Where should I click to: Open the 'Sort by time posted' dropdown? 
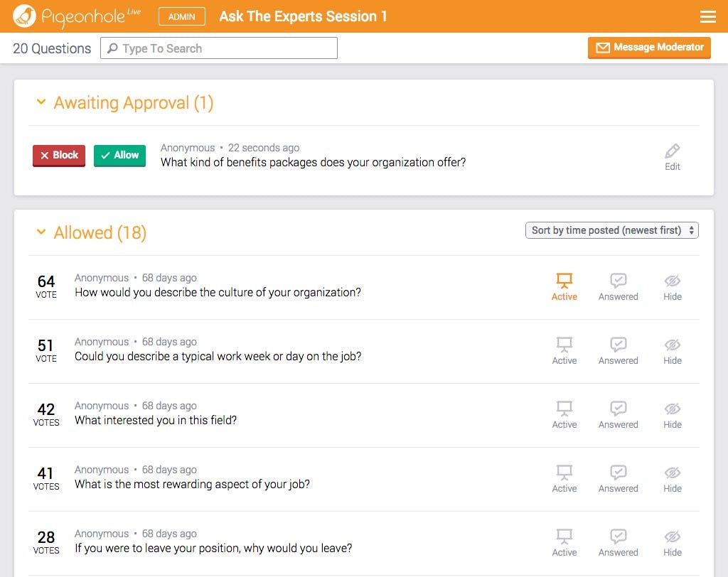(611, 230)
